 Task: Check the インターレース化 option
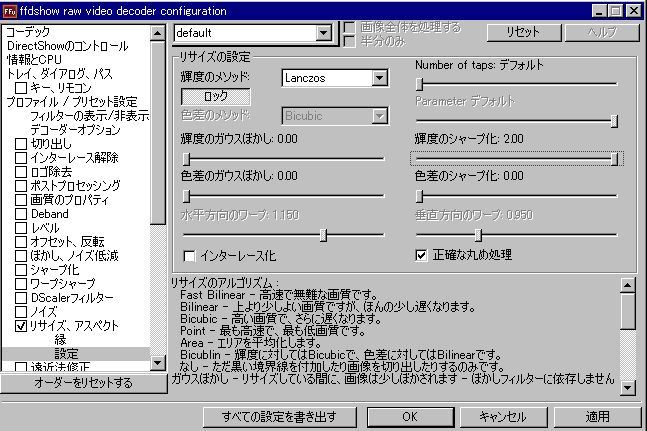[x=189, y=256]
